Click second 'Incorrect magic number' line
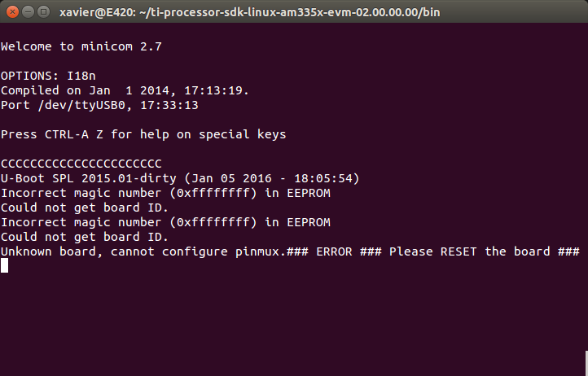This screenshot has height=376, width=588. [166, 222]
